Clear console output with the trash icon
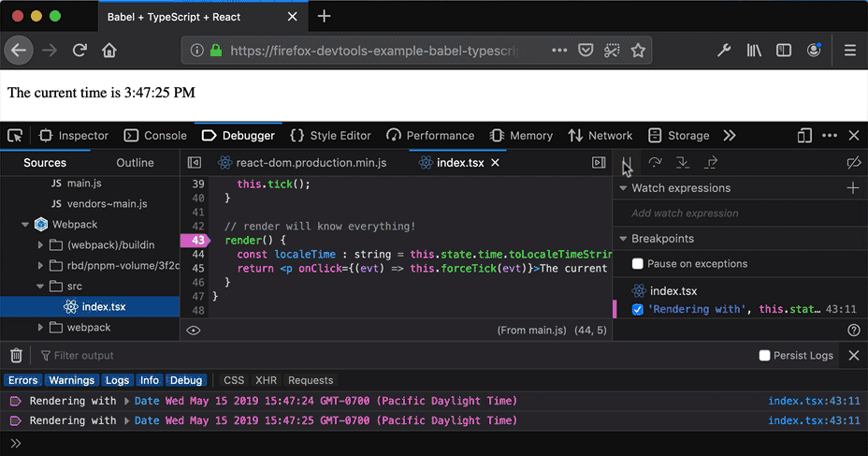Image resolution: width=868 pixels, height=456 pixels. tap(16, 355)
